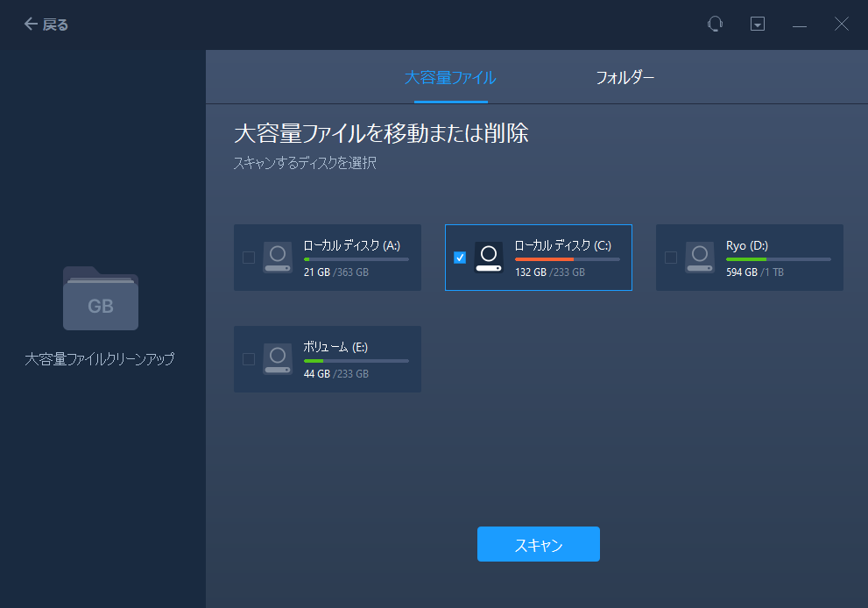Click the Ryo (D:) drive icon

coord(699,257)
